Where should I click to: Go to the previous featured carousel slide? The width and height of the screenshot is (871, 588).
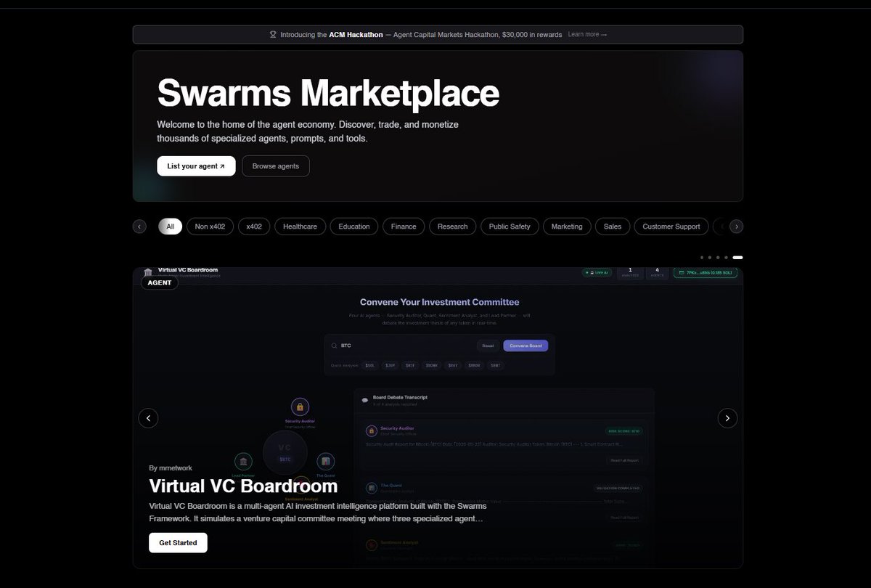148,418
